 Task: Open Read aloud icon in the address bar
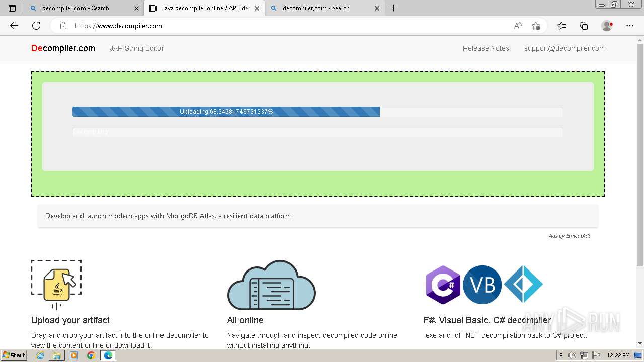click(518, 26)
